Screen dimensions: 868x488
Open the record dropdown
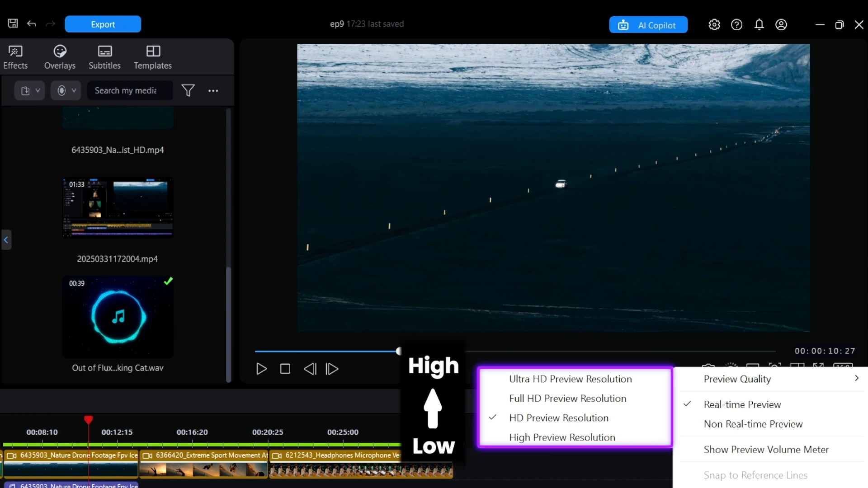(x=66, y=90)
